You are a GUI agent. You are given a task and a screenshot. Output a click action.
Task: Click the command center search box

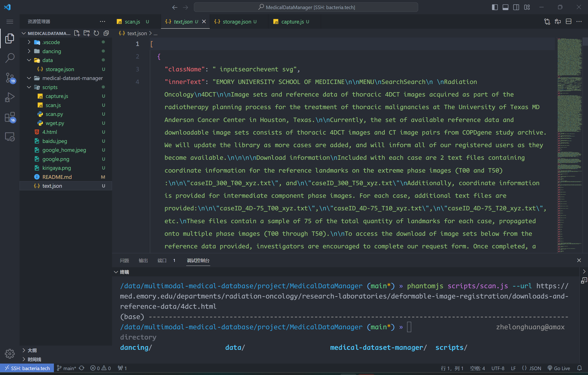click(306, 7)
